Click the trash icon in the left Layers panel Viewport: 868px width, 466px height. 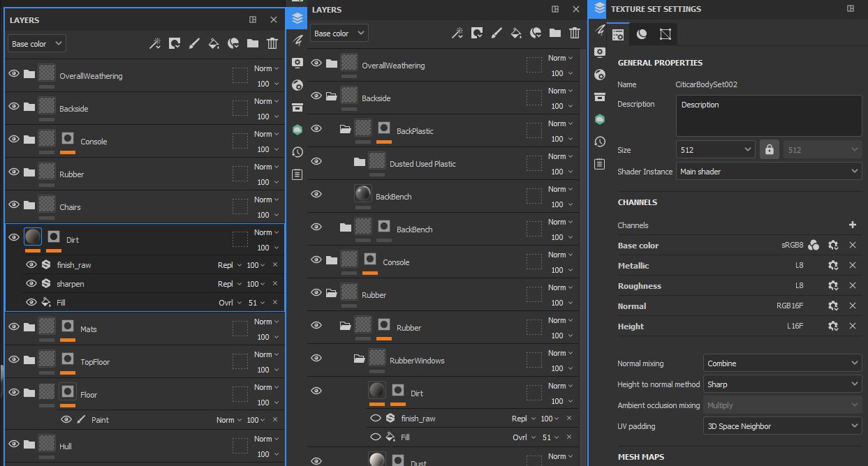coord(272,43)
